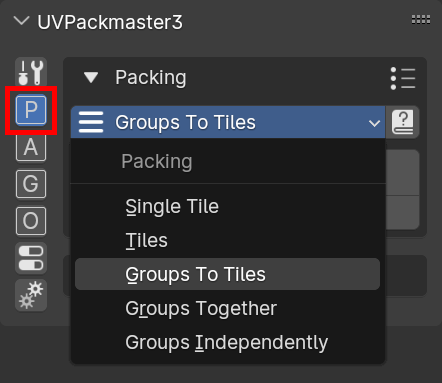Select the P packing tab icon
Screen dimensions: 442x383
click(31, 110)
